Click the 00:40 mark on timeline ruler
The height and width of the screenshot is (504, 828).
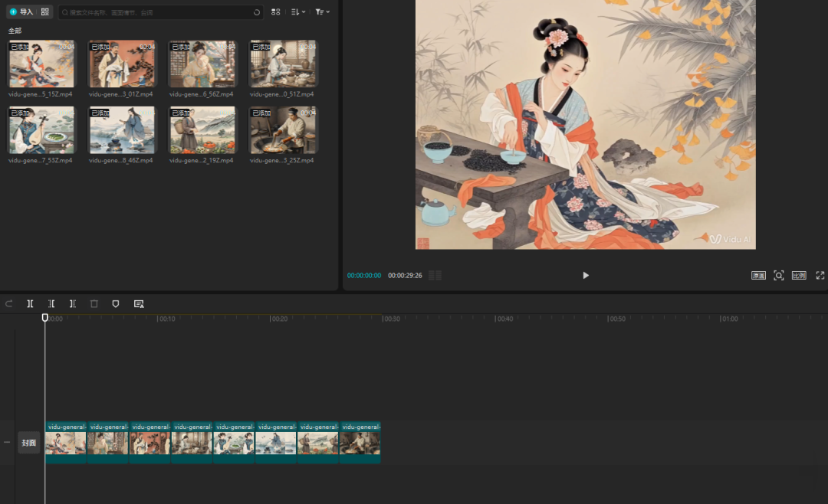tap(504, 319)
